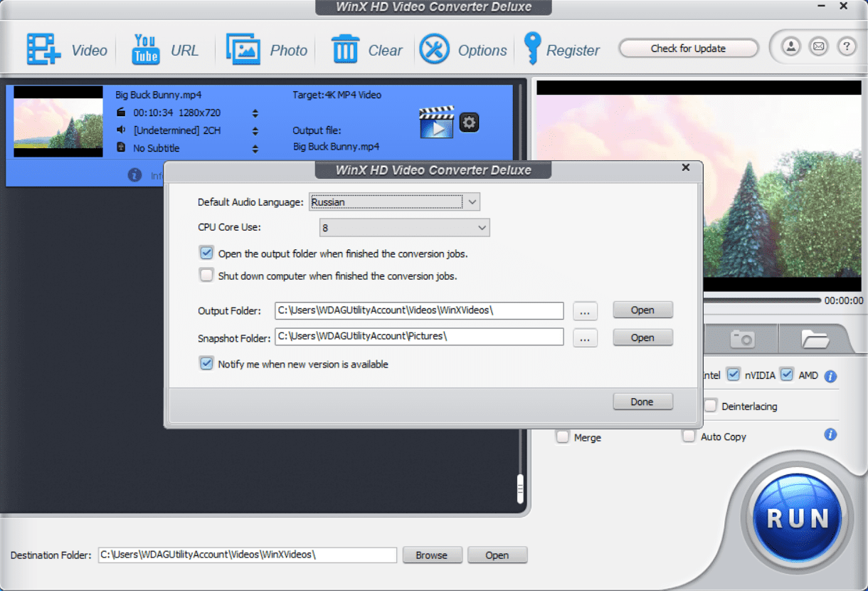The height and width of the screenshot is (591, 868).
Task: Uncheck the nVIDIA hardware accelerator checkbox
Action: click(733, 375)
